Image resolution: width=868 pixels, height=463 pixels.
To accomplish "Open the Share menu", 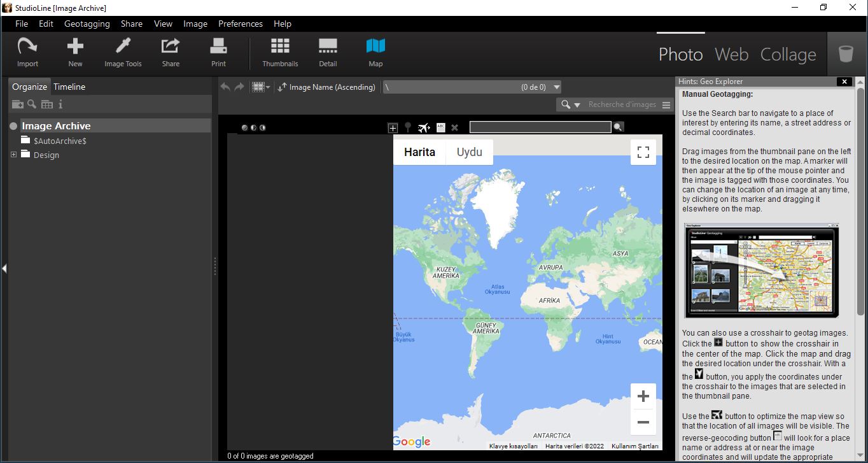I will pos(132,24).
